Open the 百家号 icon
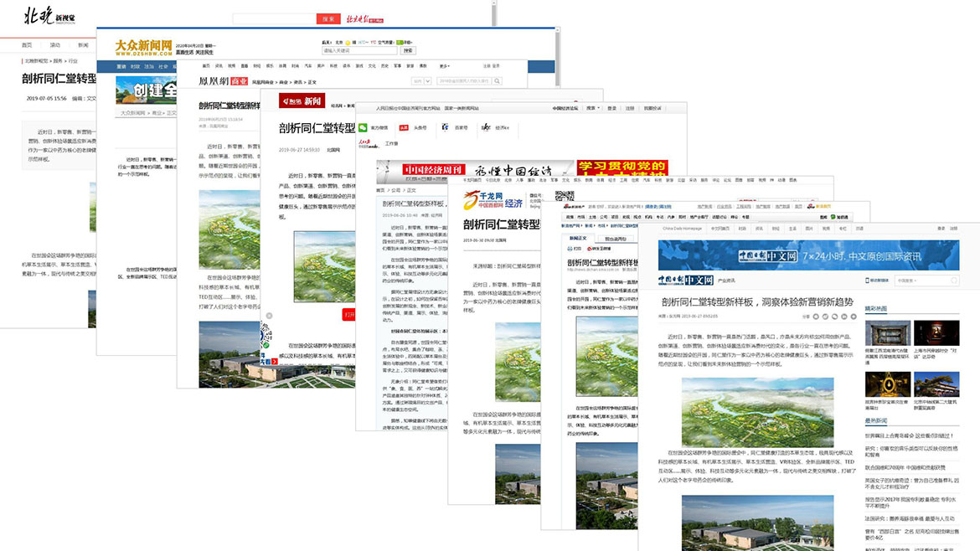This screenshot has height=551, width=980. pyautogui.click(x=445, y=127)
